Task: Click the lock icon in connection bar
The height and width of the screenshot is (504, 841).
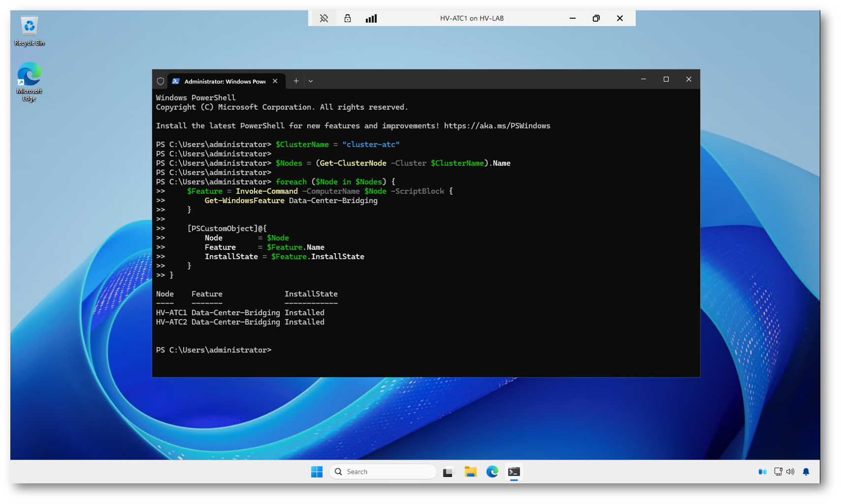Action: pos(347,18)
